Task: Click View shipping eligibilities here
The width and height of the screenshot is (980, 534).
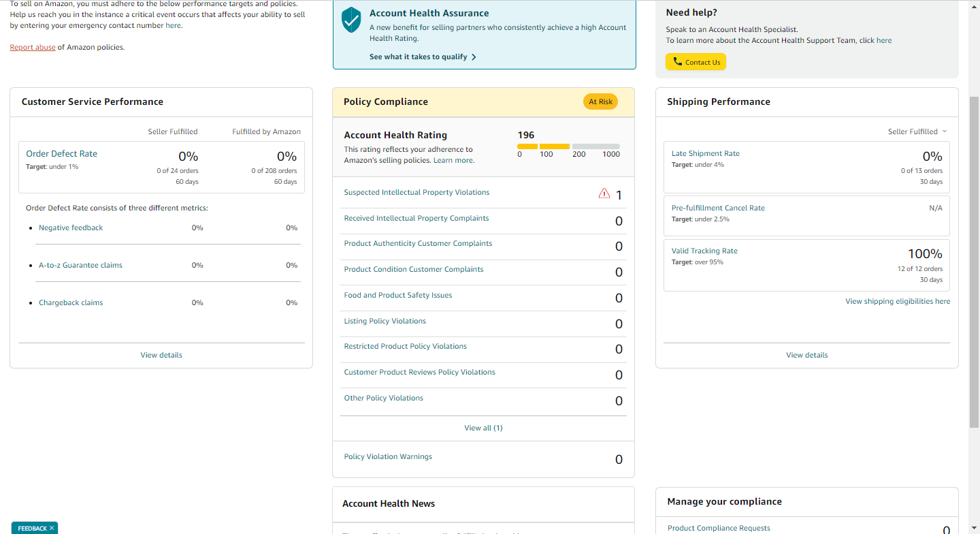Action: point(898,301)
